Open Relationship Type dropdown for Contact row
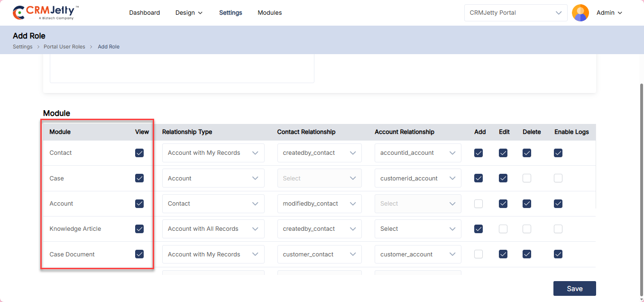The width and height of the screenshot is (644, 302). click(x=213, y=153)
